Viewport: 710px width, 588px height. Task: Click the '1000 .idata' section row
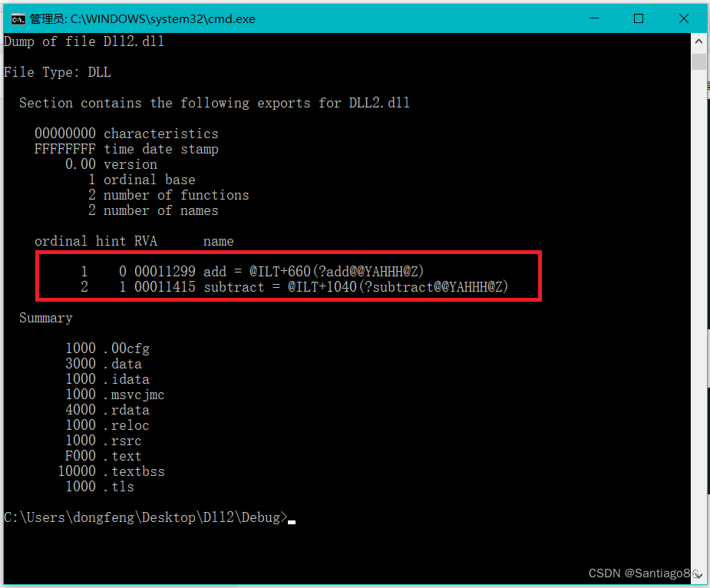(107, 379)
